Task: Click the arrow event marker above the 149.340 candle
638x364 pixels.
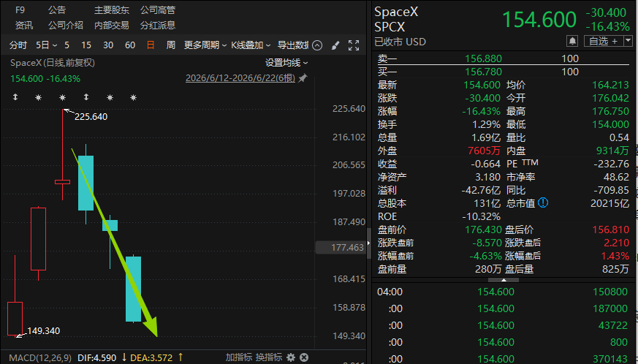Action: (x=15, y=97)
